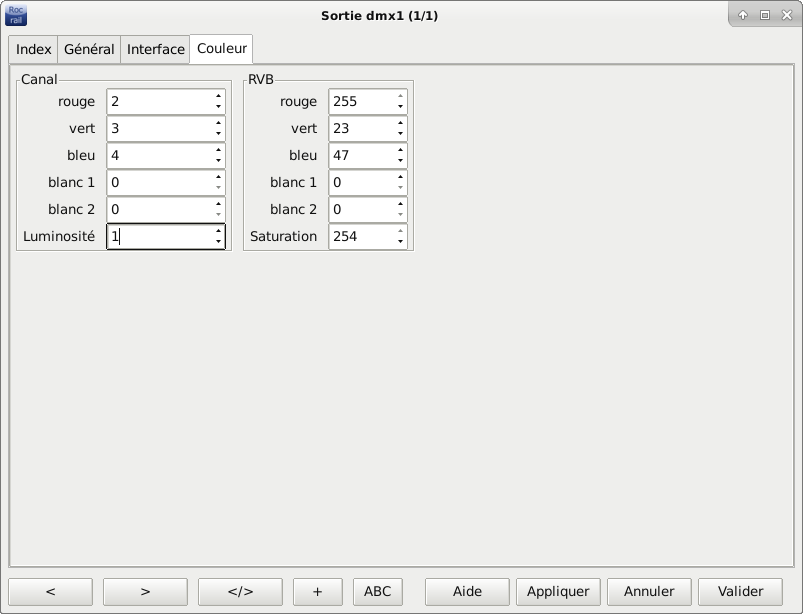Click the ABC button
The height and width of the screenshot is (614, 803).
(377, 591)
